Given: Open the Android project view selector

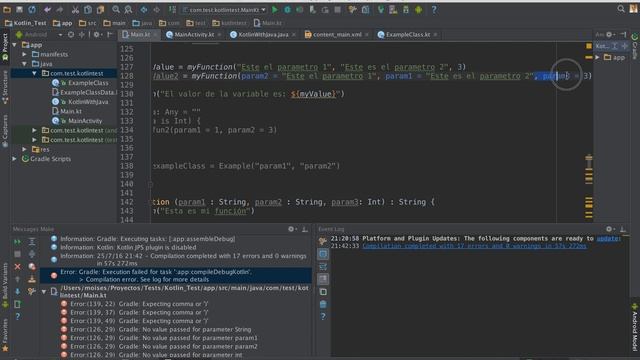Looking at the screenshot, I should pyautogui.click(x=39, y=35).
